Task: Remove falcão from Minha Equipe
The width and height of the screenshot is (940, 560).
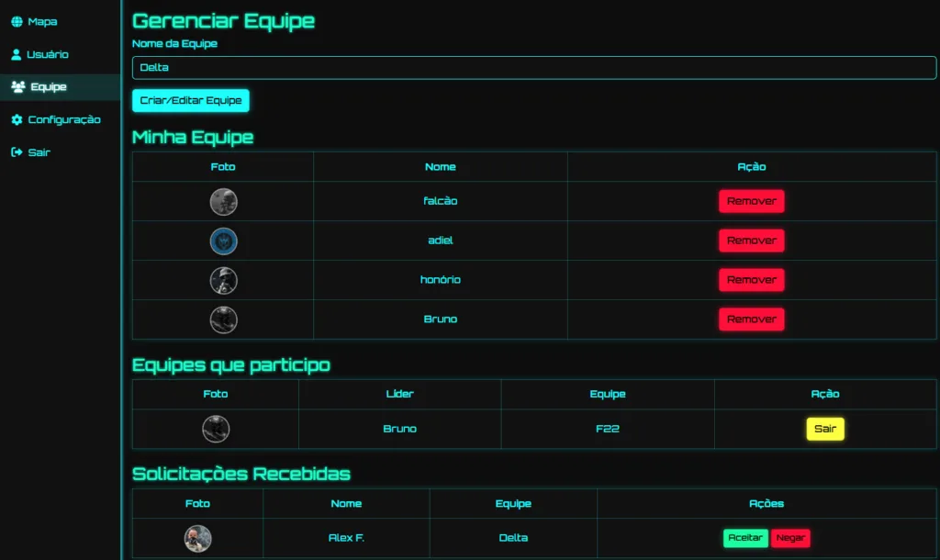Action: [x=751, y=201]
